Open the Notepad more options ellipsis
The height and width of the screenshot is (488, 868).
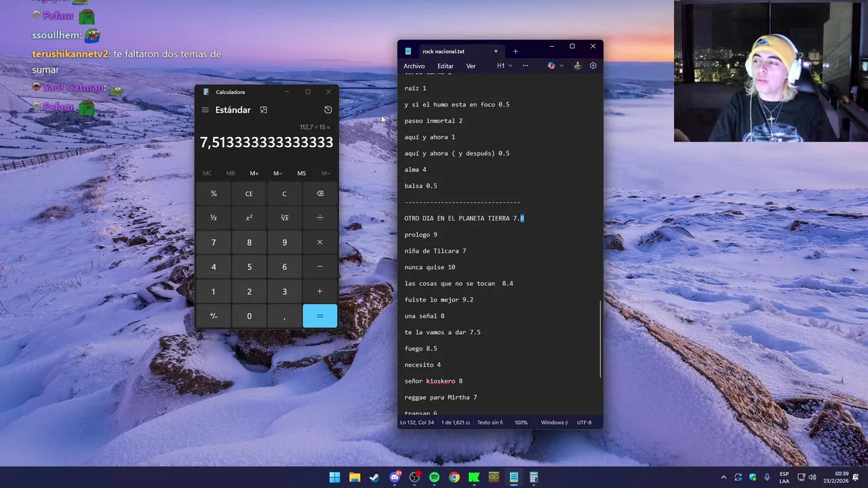tap(525, 66)
